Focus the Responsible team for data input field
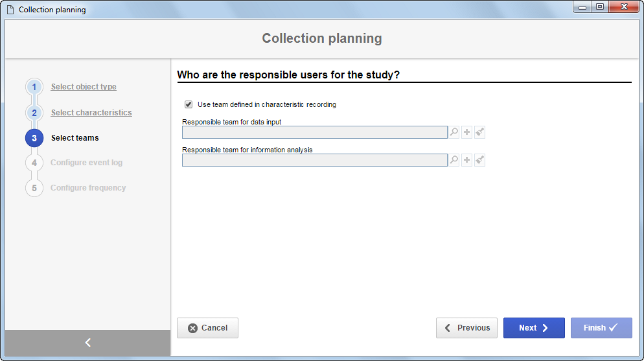Screen dimensions: 644x361 pos(315,132)
